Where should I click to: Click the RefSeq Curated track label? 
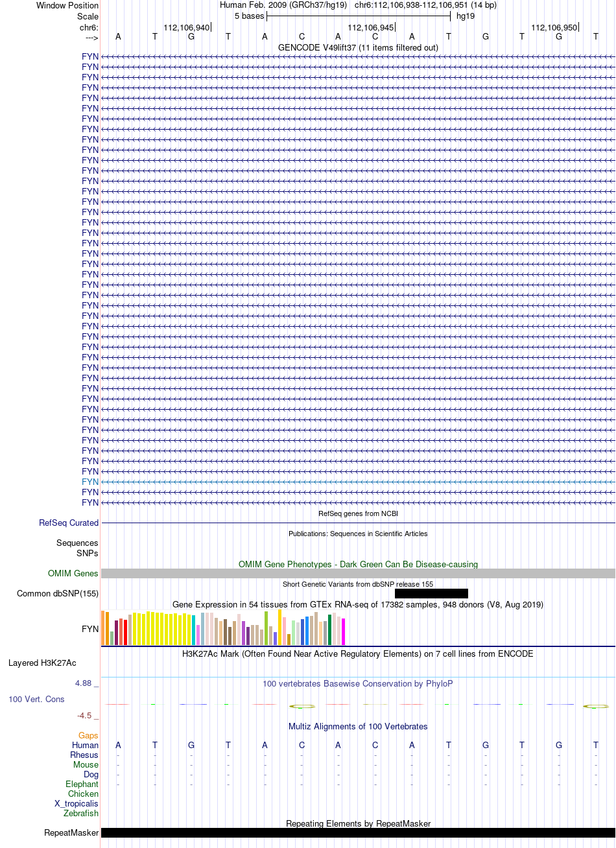pyautogui.click(x=69, y=523)
